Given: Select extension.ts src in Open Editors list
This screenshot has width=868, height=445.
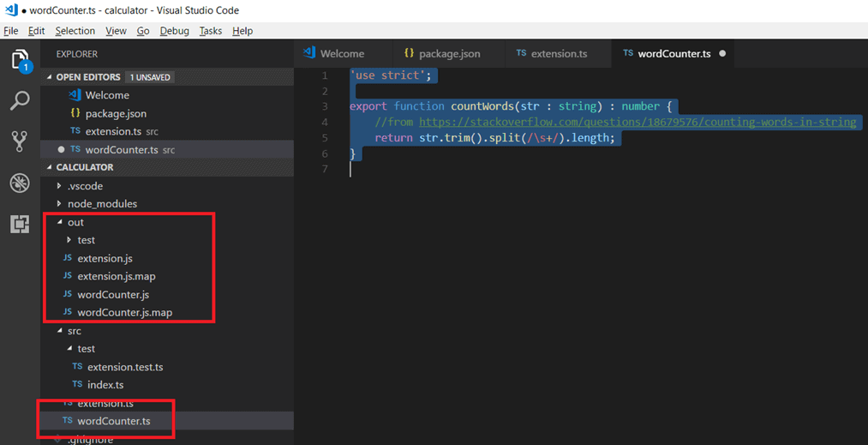Looking at the screenshot, I should tap(167, 131).
